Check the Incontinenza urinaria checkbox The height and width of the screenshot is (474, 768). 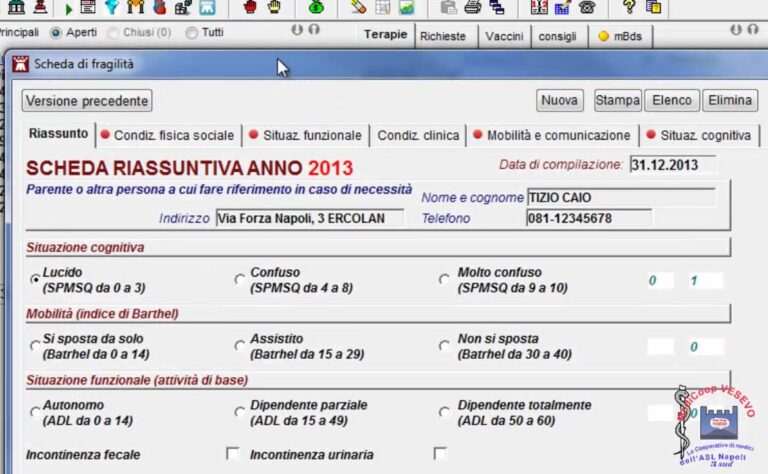tap(440, 453)
